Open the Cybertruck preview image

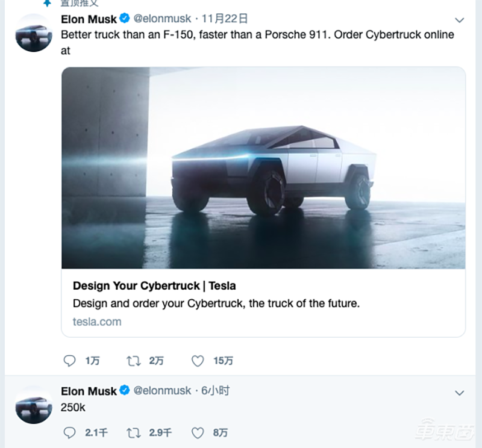click(x=263, y=167)
